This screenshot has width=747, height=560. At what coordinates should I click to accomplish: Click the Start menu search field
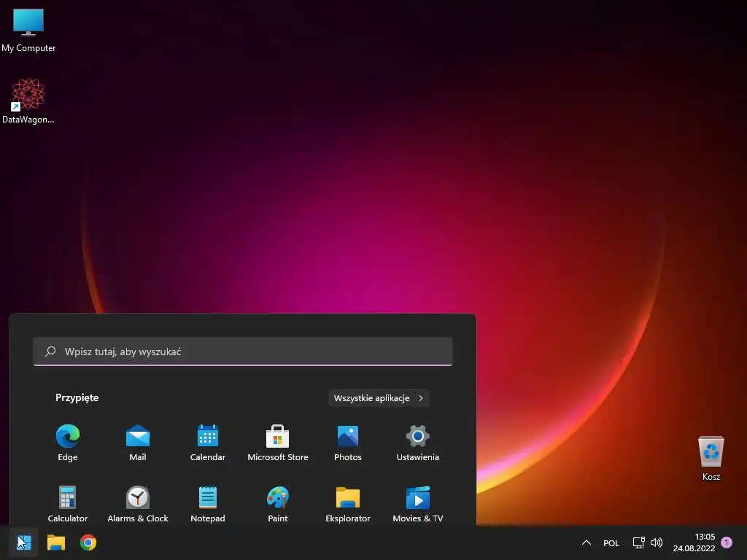pos(242,351)
